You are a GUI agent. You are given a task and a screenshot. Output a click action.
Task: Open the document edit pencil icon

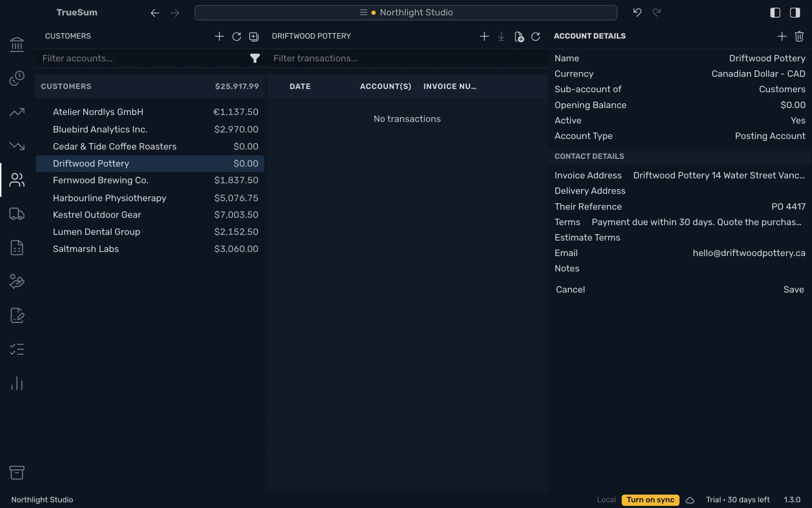17,315
